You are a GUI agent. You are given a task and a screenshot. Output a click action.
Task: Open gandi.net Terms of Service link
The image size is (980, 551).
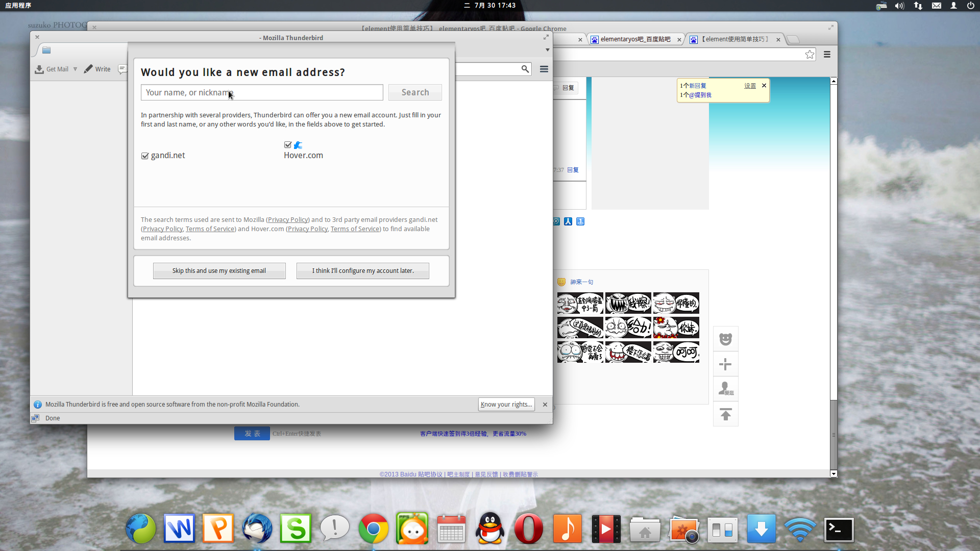pos(210,229)
